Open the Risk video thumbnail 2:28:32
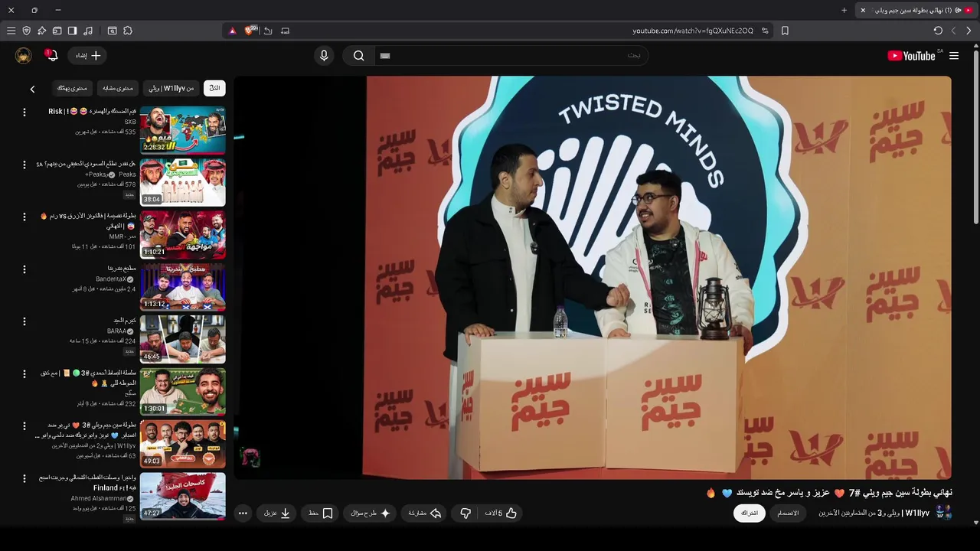Image resolution: width=980 pixels, height=551 pixels. 183,130
